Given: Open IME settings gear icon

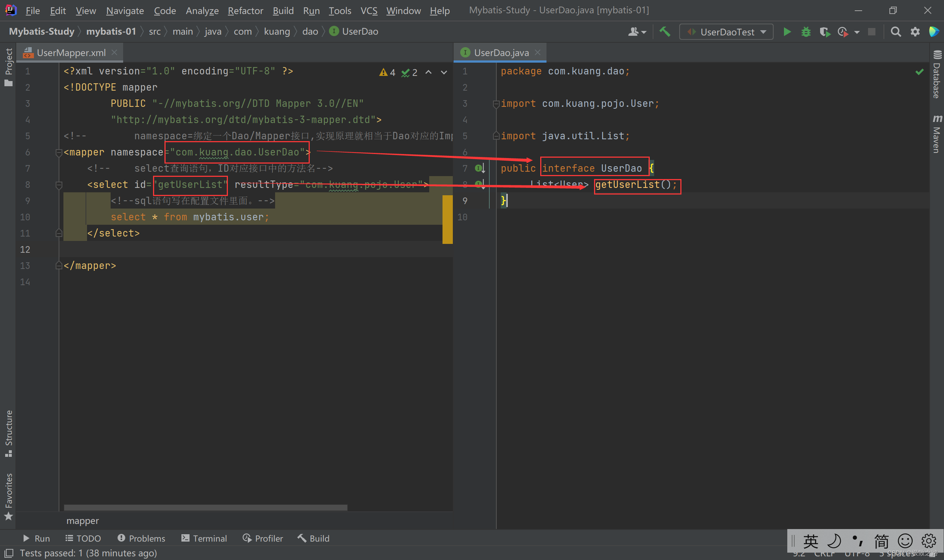Looking at the screenshot, I should (929, 541).
